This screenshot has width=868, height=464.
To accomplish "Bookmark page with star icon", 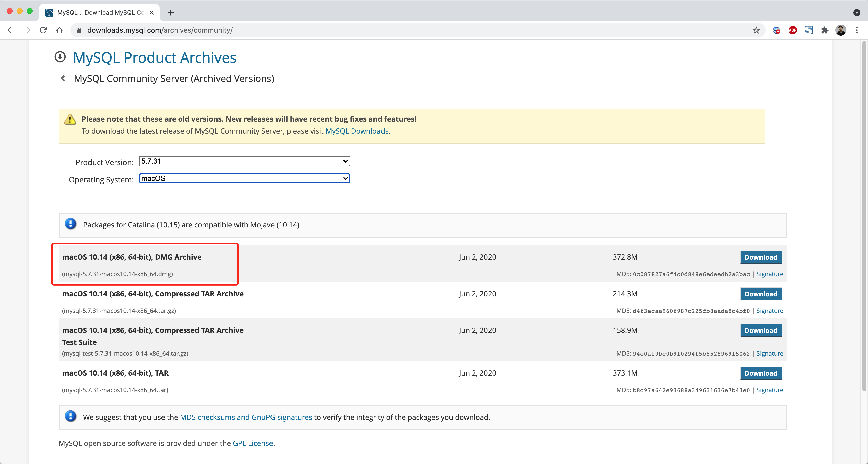I will pos(756,30).
